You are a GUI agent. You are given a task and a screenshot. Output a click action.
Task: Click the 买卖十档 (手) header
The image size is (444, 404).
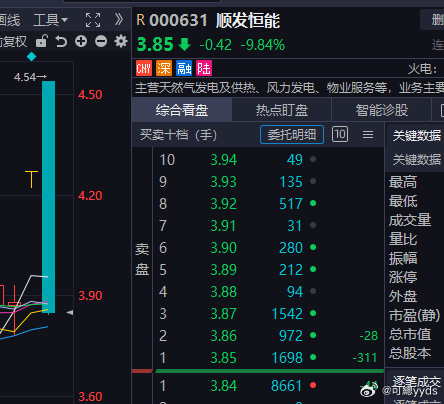[x=178, y=135]
